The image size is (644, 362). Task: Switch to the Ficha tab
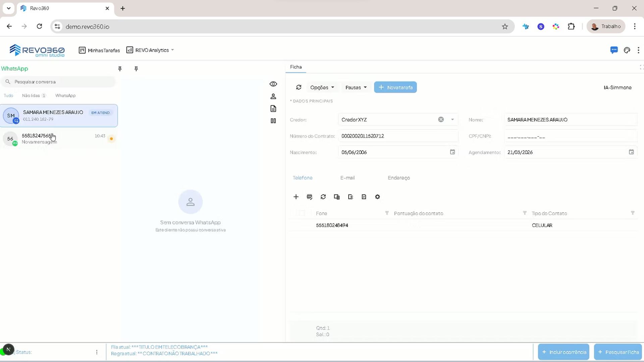[296, 67]
